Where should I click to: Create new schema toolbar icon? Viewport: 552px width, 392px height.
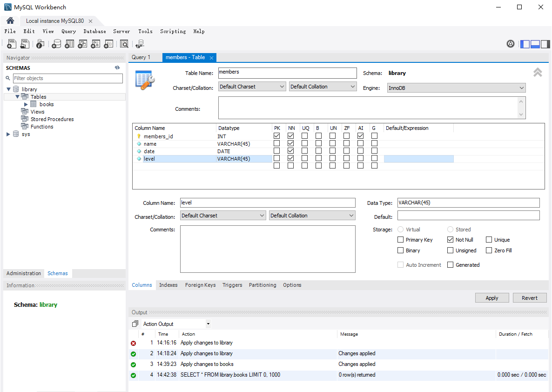(x=56, y=44)
